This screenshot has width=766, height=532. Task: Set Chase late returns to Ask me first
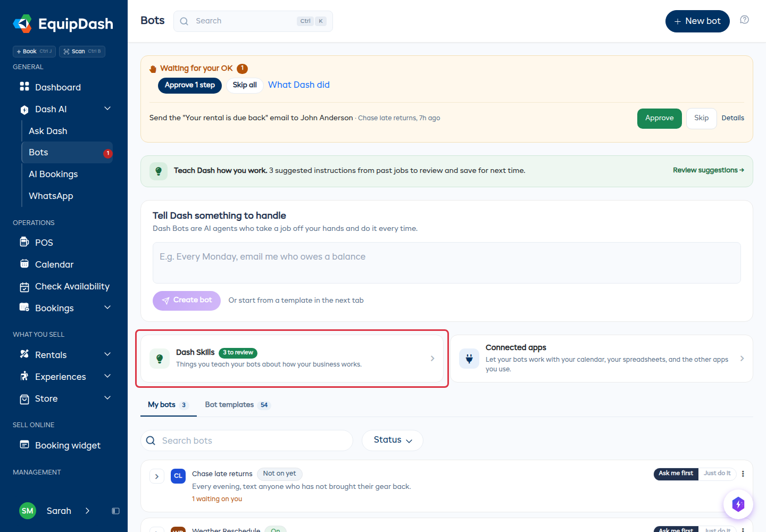pos(676,473)
